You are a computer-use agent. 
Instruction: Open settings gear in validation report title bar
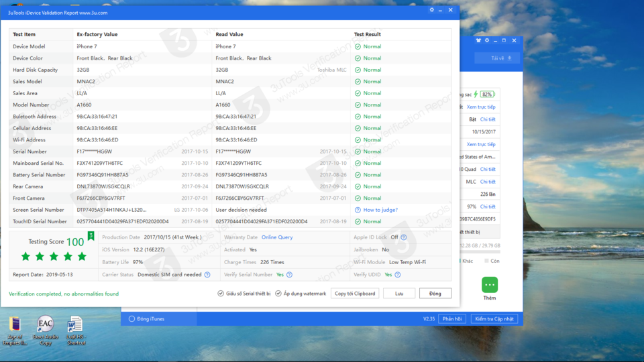(431, 10)
